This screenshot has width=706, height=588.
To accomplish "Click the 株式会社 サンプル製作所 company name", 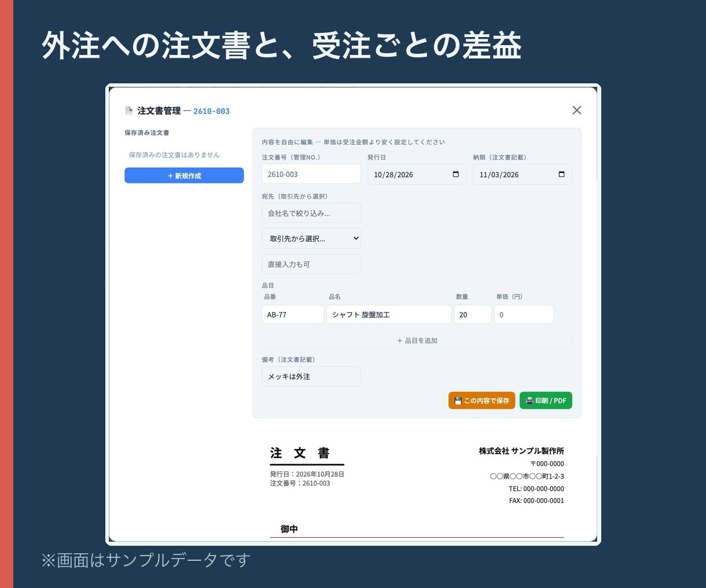I will 521,451.
